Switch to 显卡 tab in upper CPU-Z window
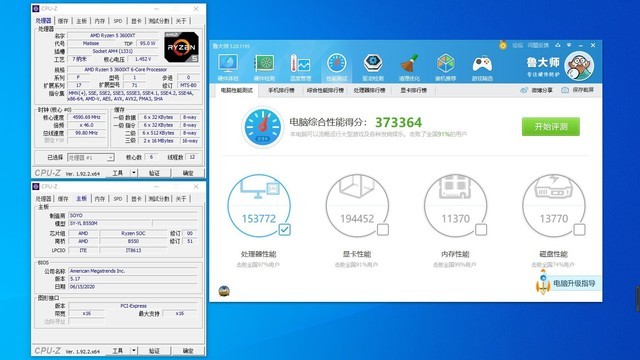 tap(136, 21)
